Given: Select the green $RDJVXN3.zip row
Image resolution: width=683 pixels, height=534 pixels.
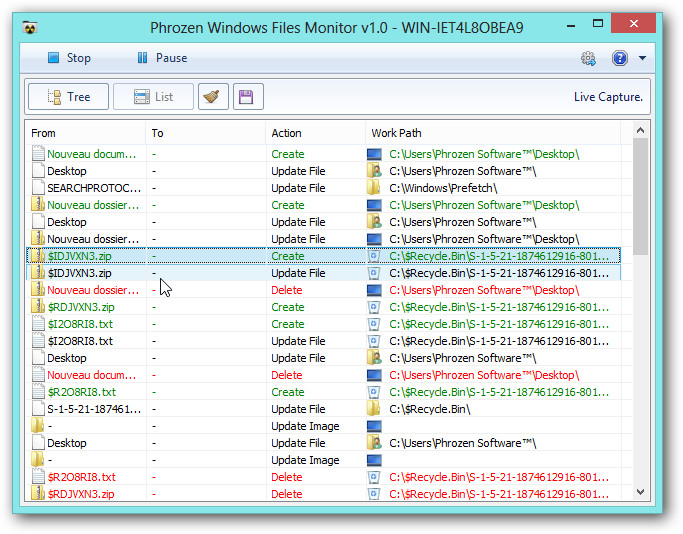Looking at the screenshot, I should tap(323, 307).
